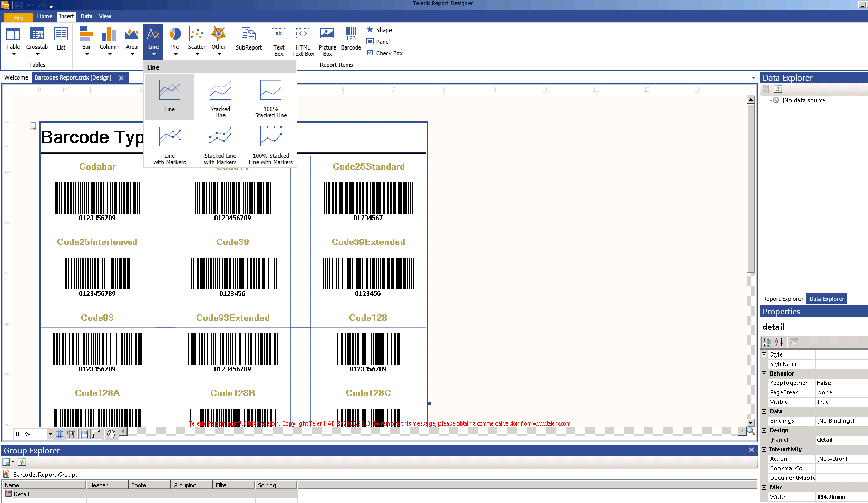Choose 100% Stacked Line with Markers
Image resolution: width=868 pixels, height=503 pixels.
[x=271, y=144]
